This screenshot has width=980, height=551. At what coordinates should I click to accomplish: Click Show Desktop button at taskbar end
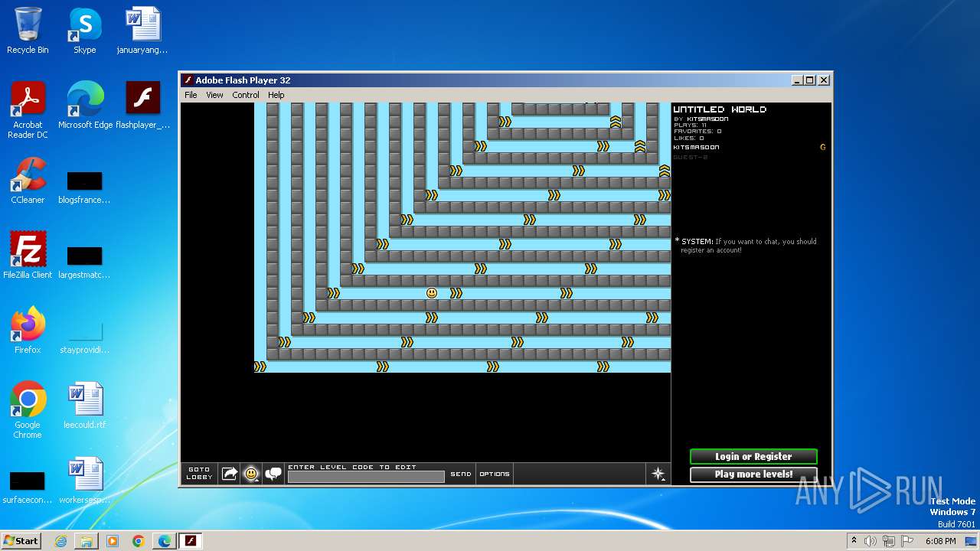click(x=972, y=541)
